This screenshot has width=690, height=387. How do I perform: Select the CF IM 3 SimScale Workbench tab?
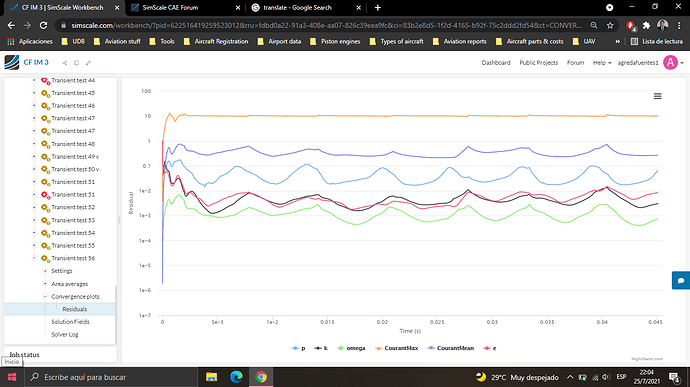[x=66, y=7]
